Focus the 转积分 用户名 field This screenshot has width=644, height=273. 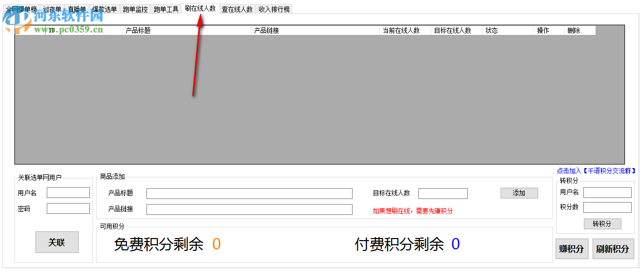click(608, 192)
